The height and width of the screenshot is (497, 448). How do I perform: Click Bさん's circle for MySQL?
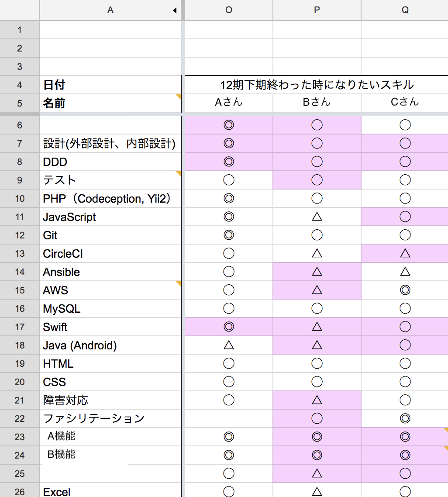click(x=317, y=308)
